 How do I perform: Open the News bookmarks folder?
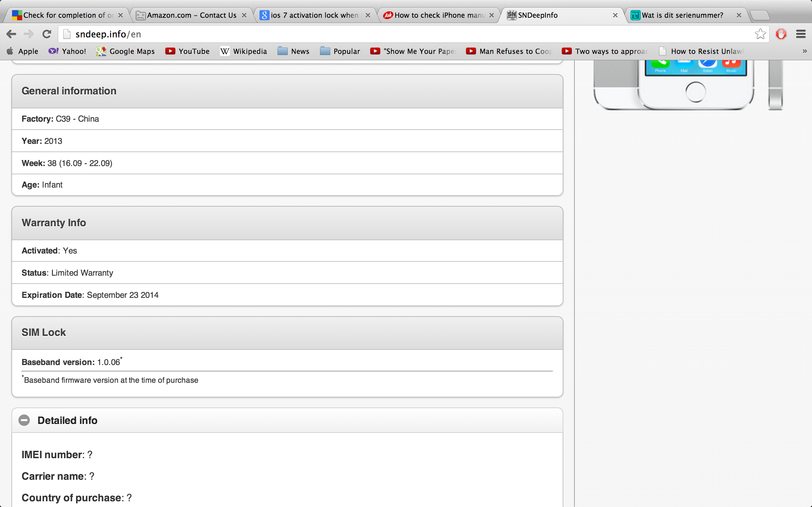(294, 51)
